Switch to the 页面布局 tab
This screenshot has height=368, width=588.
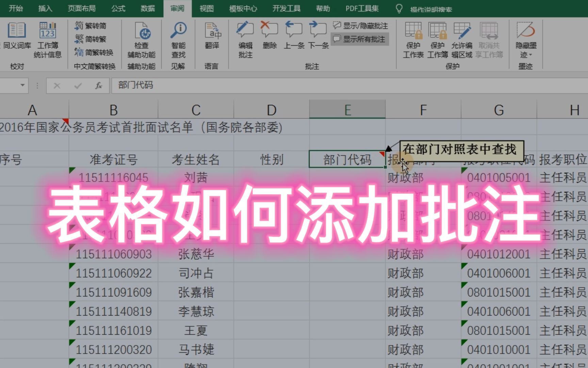[x=82, y=9]
